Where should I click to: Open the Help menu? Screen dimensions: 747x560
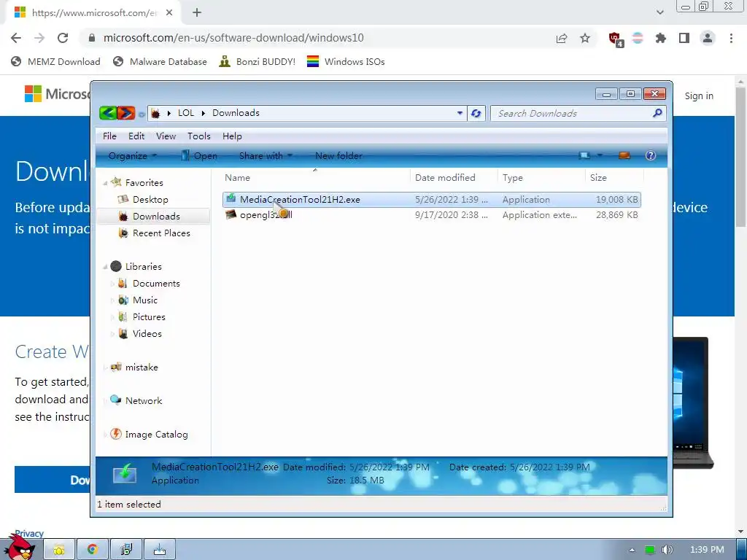[x=232, y=136]
